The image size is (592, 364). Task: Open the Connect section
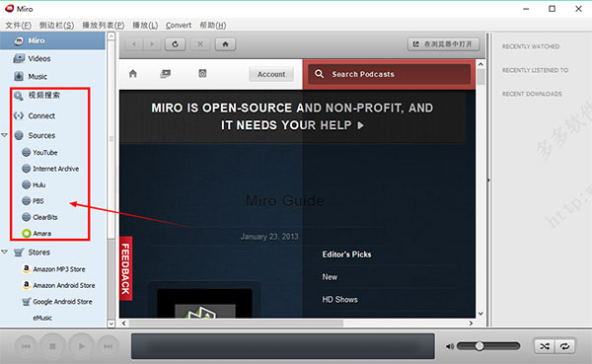pyautogui.click(x=41, y=115)
